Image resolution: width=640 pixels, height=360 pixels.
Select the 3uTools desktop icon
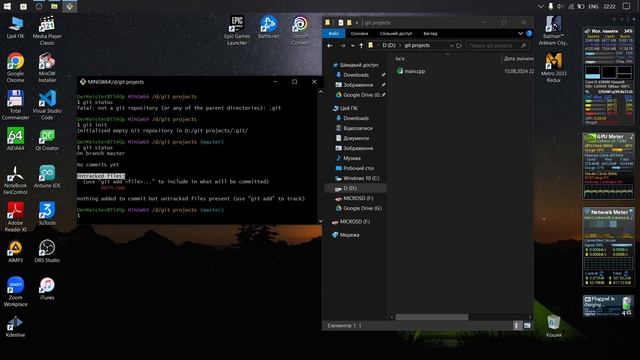point(47,214)
